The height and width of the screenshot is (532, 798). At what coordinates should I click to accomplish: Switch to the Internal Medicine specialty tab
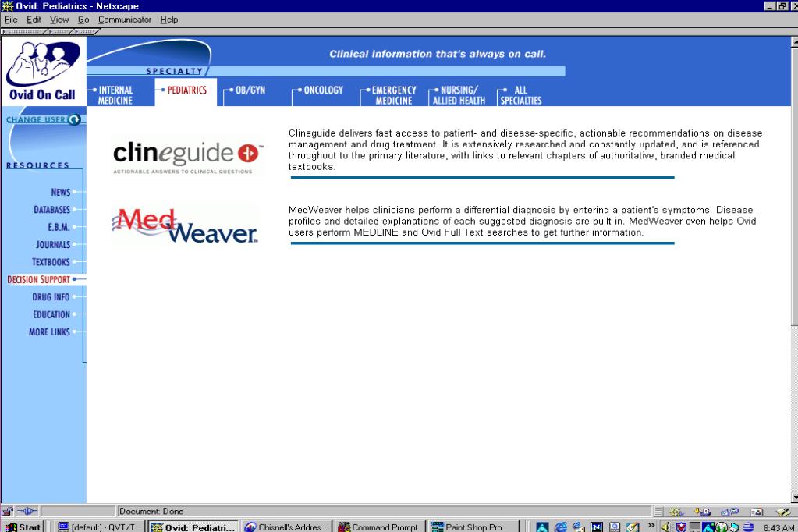[x=115, y=95]
